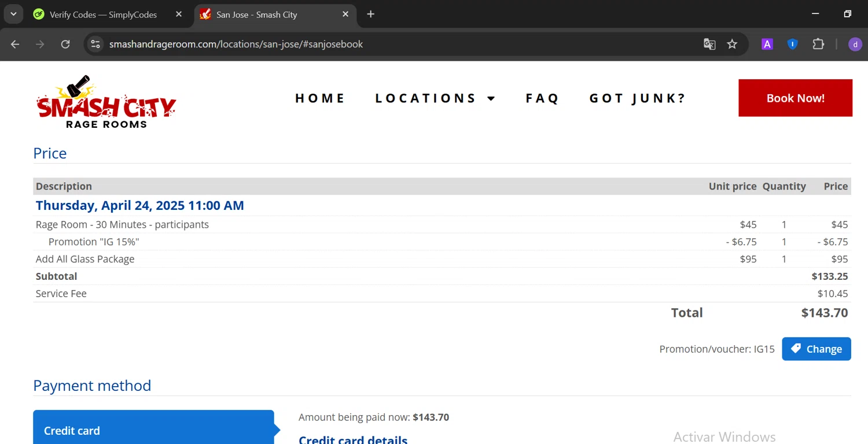Go back to previous page
This screenshot has height=444, width=868.
(15, 44)
